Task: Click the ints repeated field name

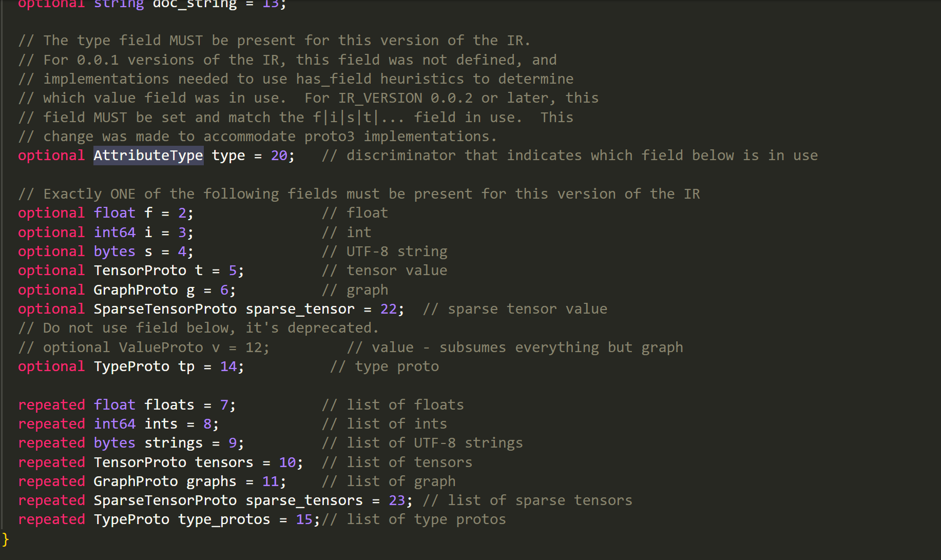Action: point(161,424)
